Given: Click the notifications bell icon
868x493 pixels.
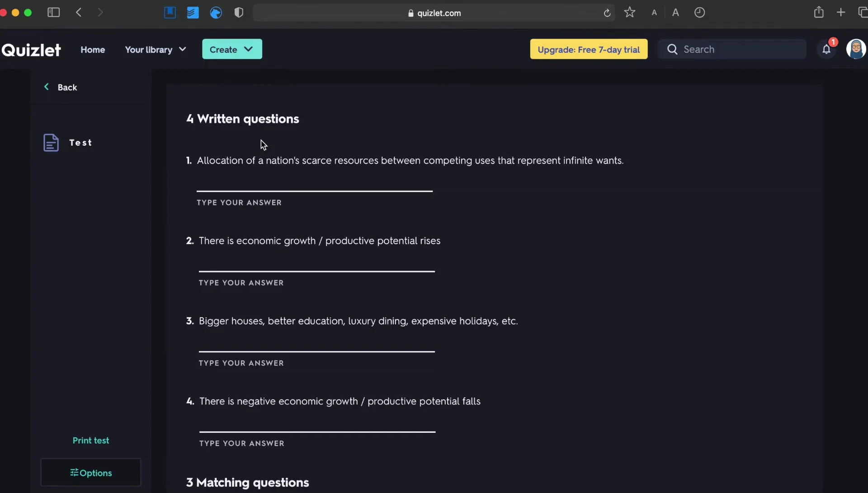Looking at the screenshot, I should click(826, 49).
